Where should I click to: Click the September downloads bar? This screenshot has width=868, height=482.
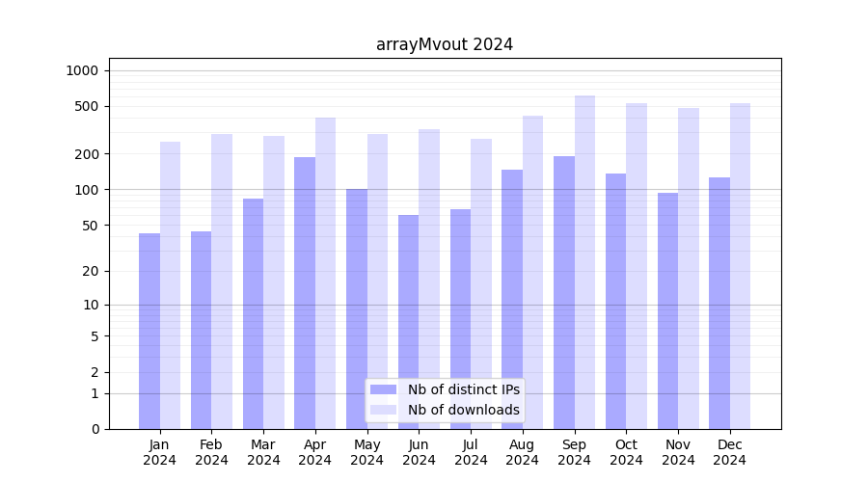click(x=584, y=262)
